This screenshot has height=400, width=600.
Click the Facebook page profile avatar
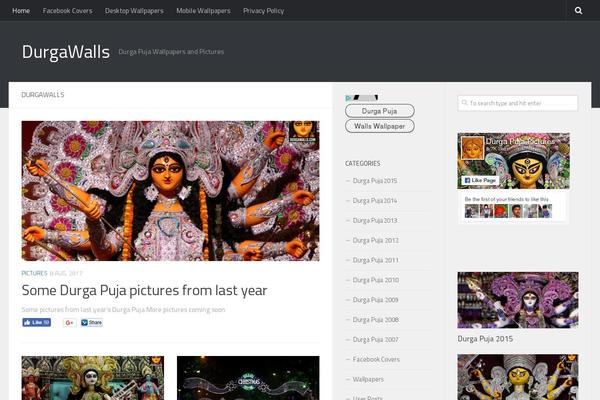pos(473,148)
